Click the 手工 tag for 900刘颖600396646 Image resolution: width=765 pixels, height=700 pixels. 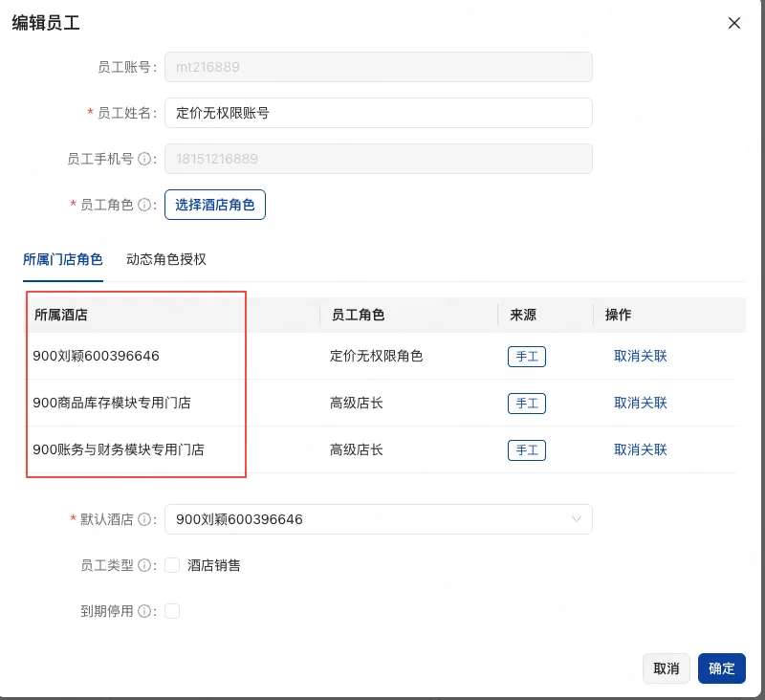point(527,357)
